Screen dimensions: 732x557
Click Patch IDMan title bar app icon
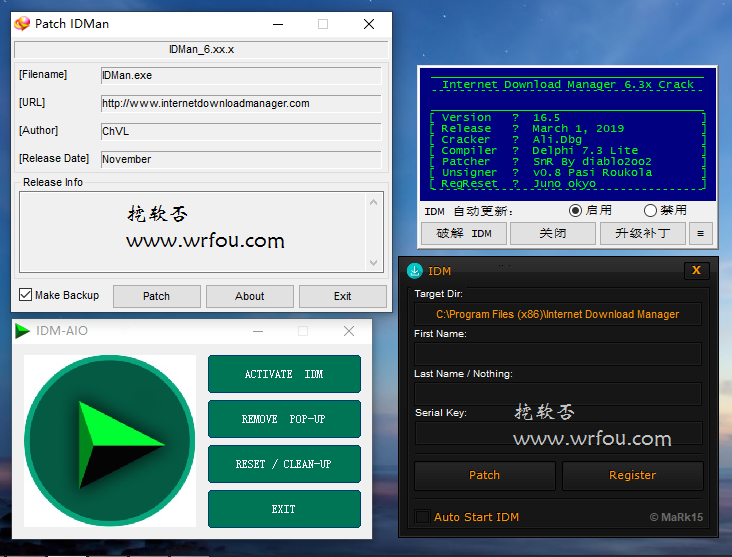(x=22, y=23)
